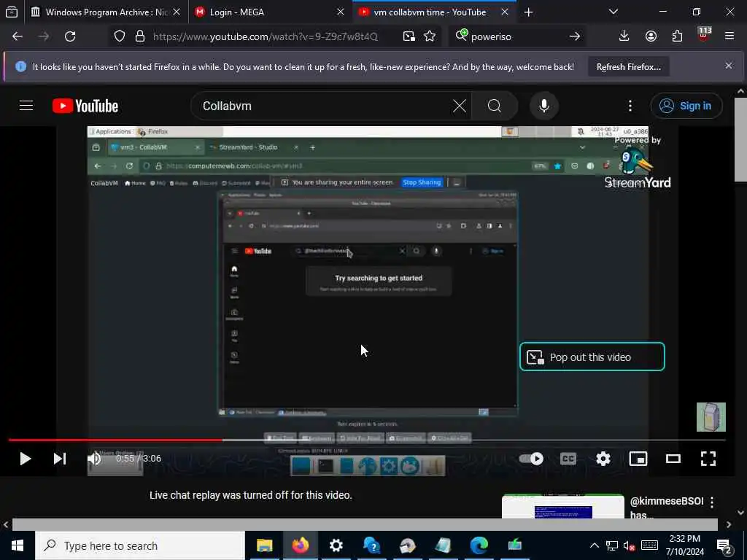The width and height of the screenshot is (747, 560).
Task: Go back to previous page in Firefox
Action: 18,36
